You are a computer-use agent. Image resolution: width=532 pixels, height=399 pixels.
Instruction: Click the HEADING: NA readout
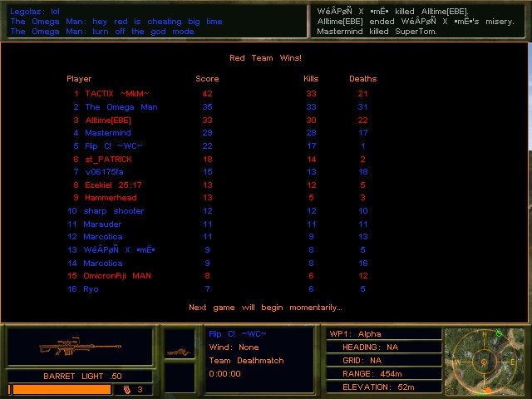coord(382,347)
